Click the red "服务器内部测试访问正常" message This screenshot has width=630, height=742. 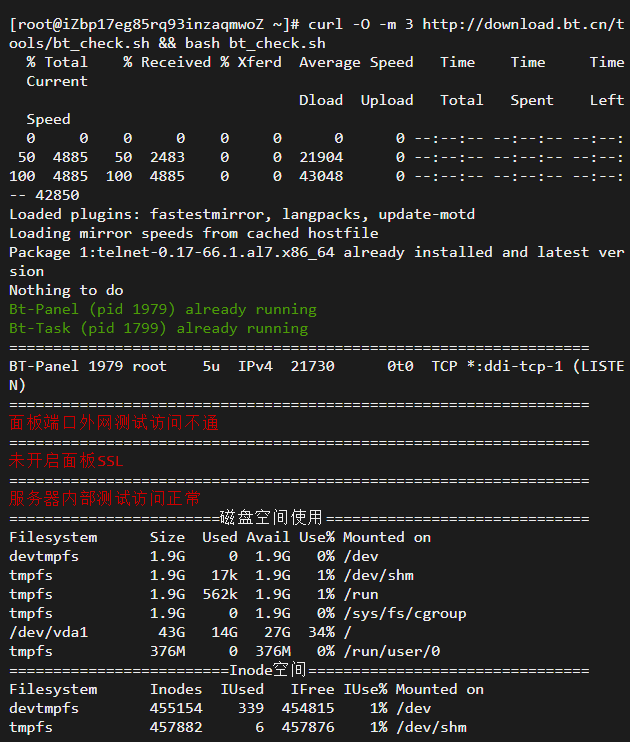[105, 499]
